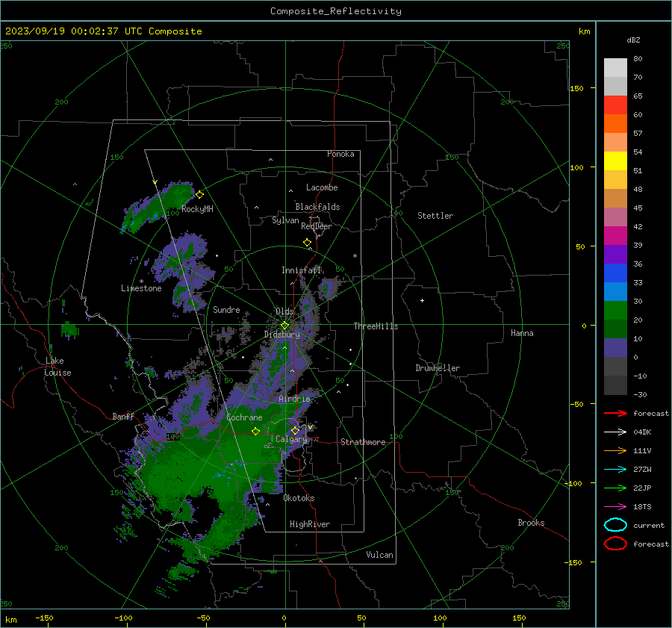Click the Stettler city label
Screen dimensions: 672x628
click(x=435, y=216)
